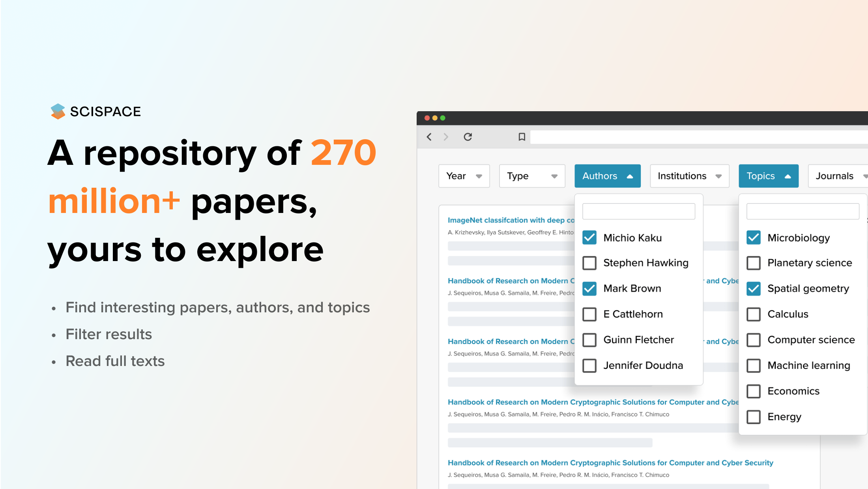Select the Topics filter tab
The image size is (868, 489).
click(769, 176)
